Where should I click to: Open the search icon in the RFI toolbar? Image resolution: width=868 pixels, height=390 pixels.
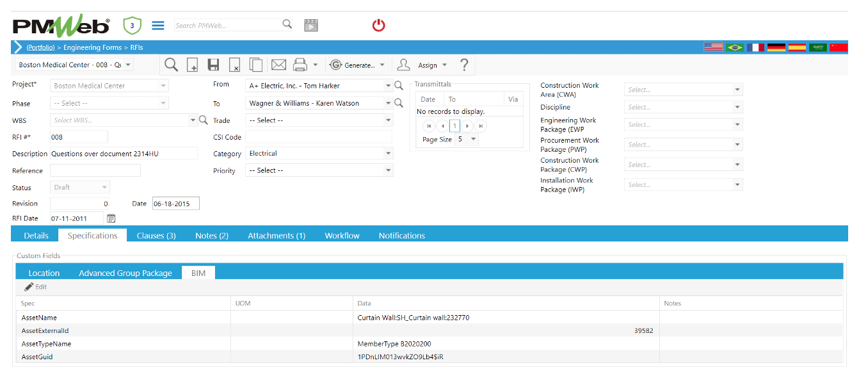tap(171, 64)
